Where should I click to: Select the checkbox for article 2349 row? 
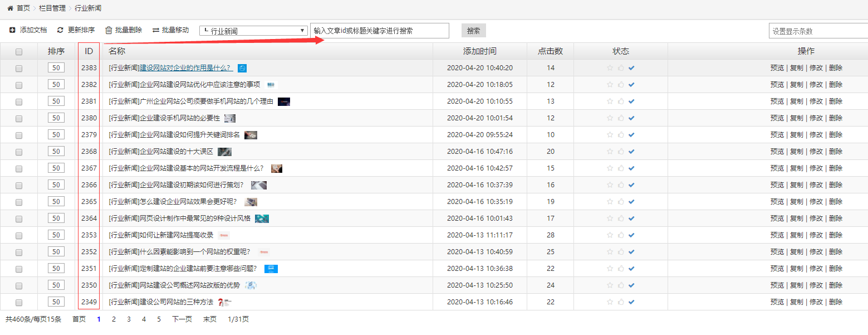pos(19,302)
